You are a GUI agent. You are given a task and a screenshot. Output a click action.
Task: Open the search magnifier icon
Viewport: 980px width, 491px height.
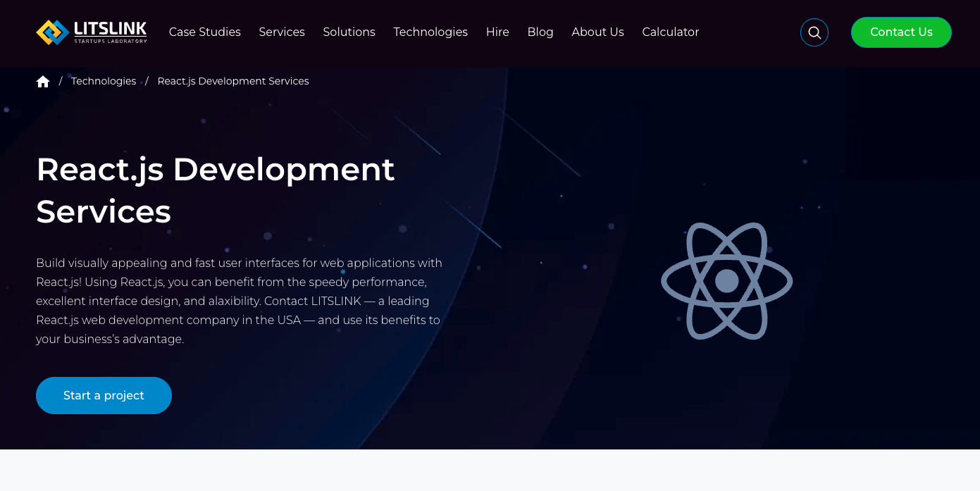[x=814, y=32]
